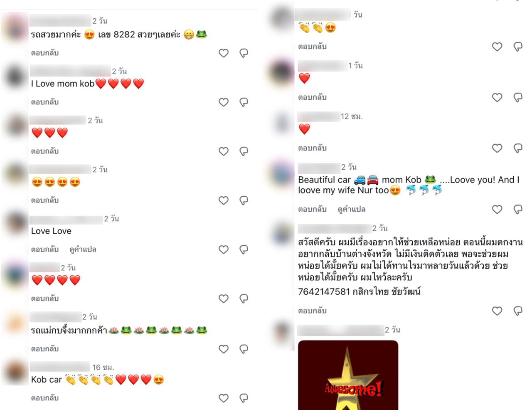Like the 'Beautiful car' comment
This screenshot has height=410, width=532.
[x=497, y=209]
